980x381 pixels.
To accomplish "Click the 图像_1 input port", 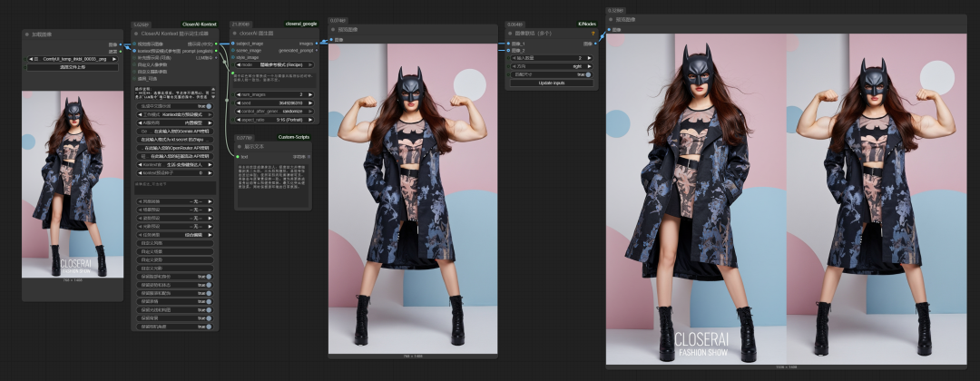I will pos(509,44).
